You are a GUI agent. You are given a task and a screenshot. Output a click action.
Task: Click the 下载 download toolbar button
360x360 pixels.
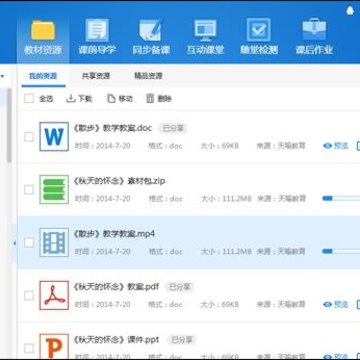click(x=79, y=99)
